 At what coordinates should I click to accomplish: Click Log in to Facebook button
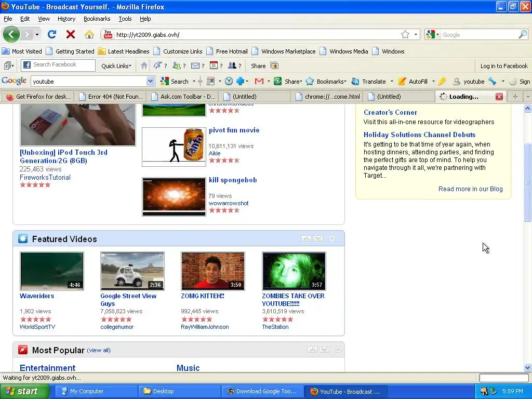(504, 66)
